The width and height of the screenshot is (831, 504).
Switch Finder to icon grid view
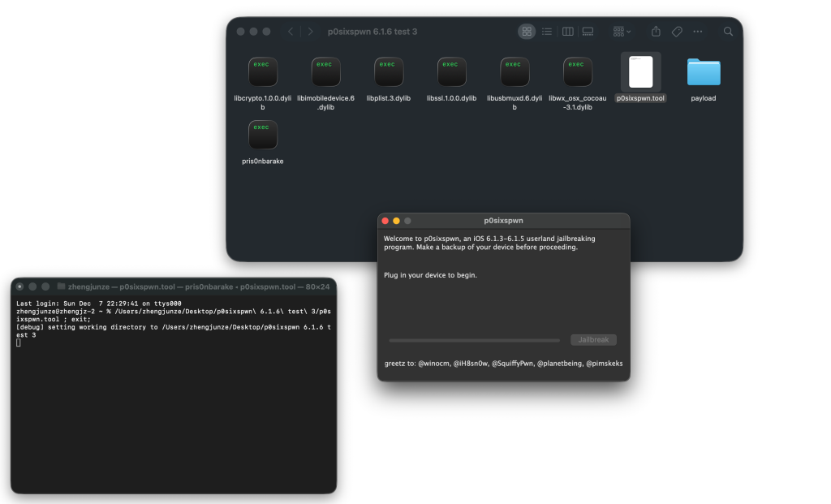527,32
